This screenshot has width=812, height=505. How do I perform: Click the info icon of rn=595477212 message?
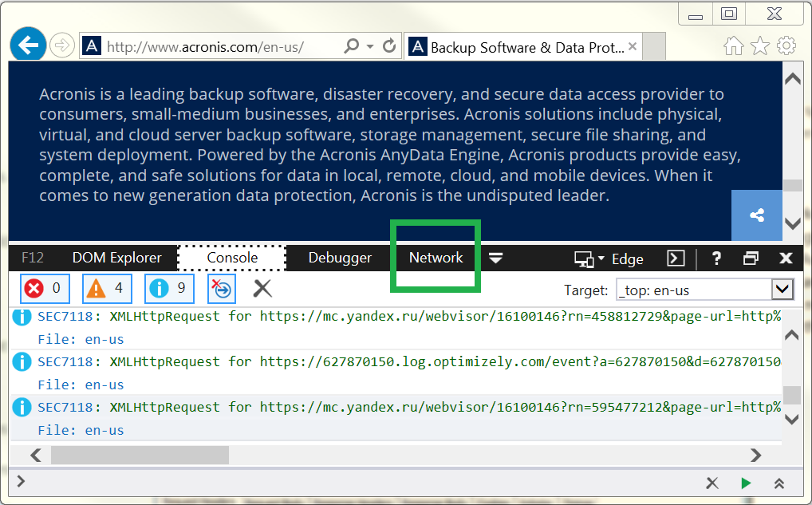(22, 407)
